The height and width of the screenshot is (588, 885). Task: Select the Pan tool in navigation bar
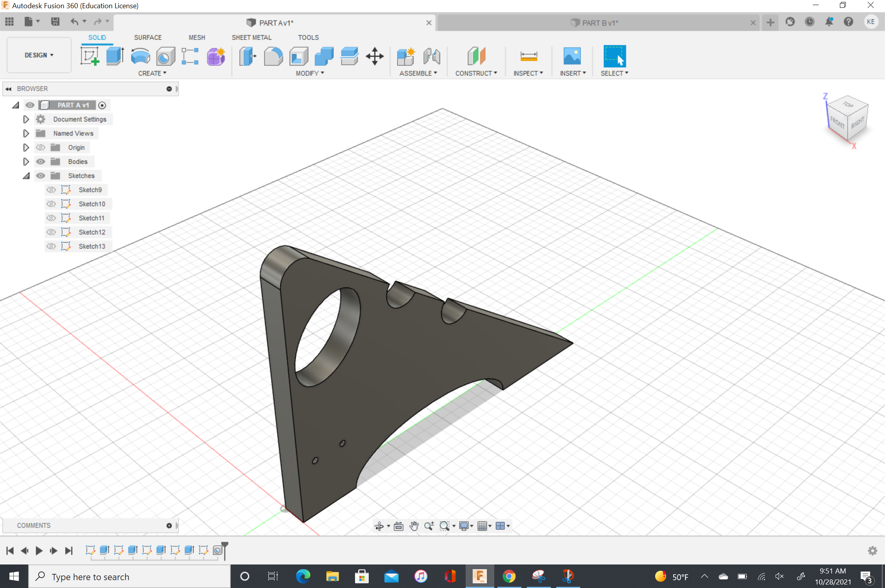(414, 526)
